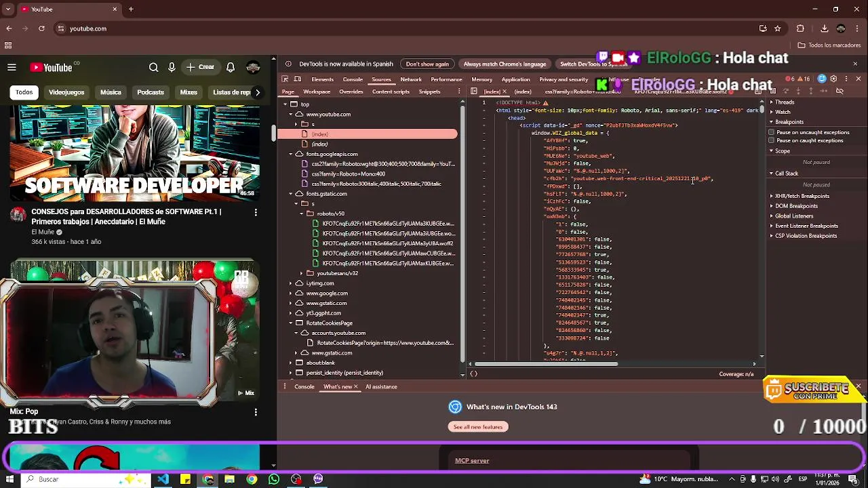Open the MCP server link
This screenshot has height=488, width=868.
472,460
